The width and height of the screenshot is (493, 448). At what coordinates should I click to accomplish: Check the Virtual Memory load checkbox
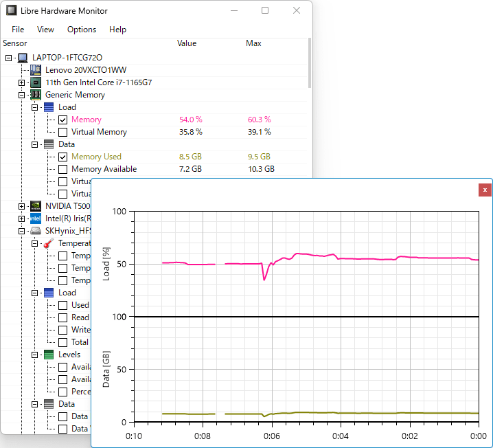63,132
